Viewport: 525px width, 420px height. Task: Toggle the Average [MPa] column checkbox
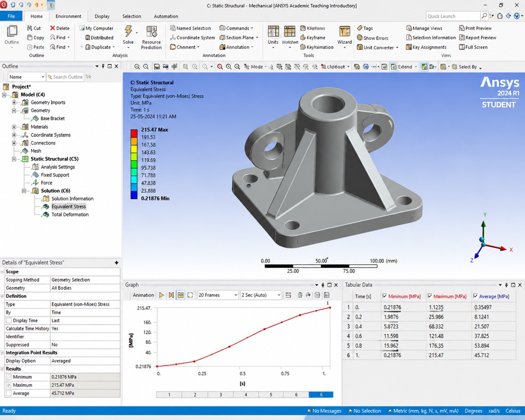(x=476, y=296)
